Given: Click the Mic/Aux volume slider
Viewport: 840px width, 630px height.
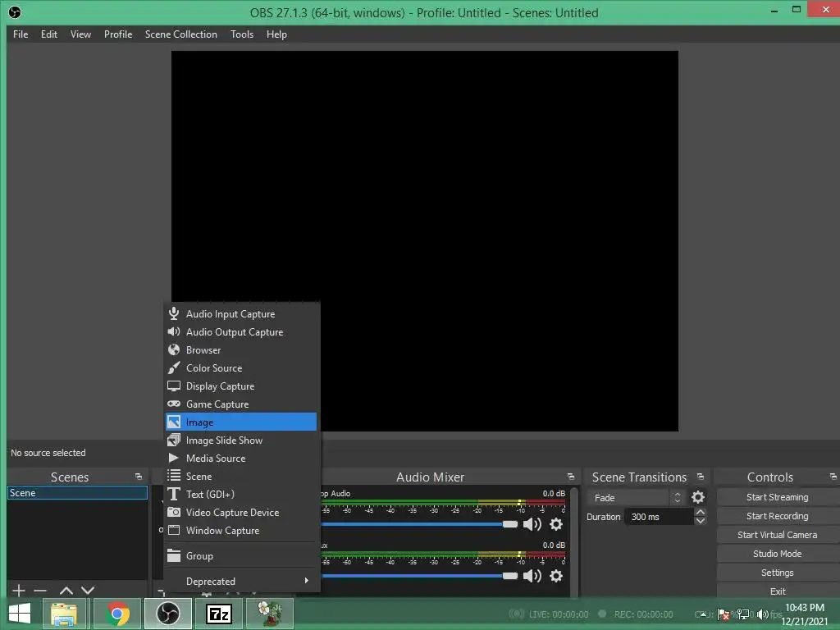Looking at the screenshot, I should 419,576.
